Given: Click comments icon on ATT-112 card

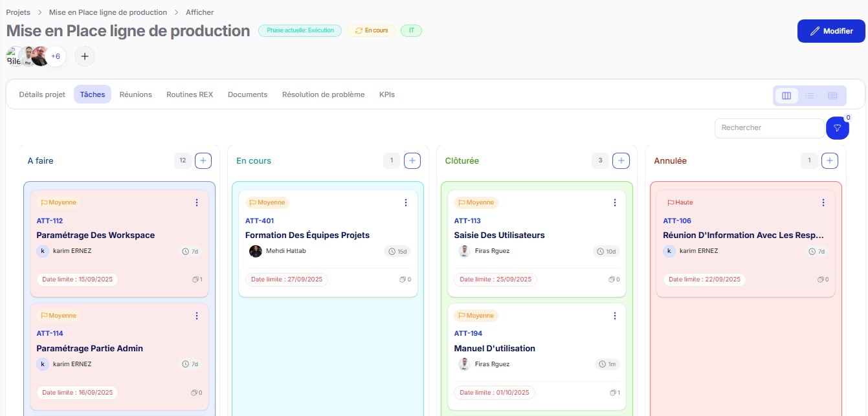Looking at the screenshot, I should (x=197, y=279).
